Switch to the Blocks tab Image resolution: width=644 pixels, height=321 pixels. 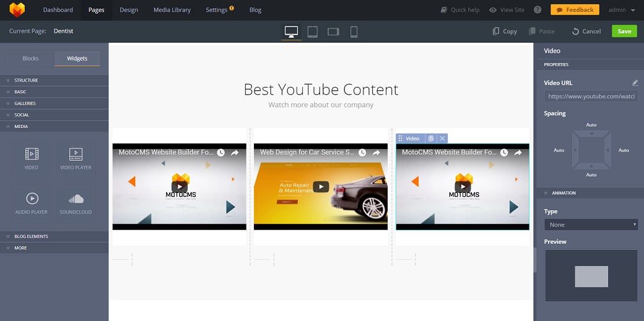coord(30,59)
